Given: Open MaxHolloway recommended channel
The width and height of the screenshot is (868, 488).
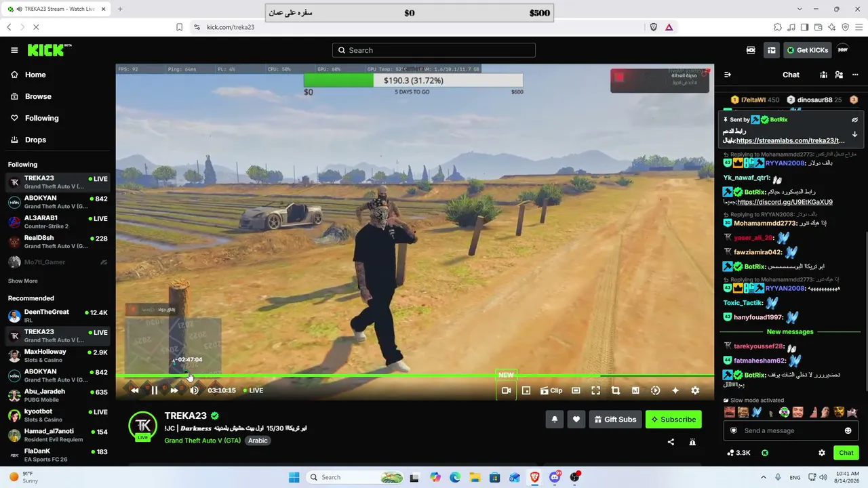Looking at the screenshot, I should [58, 356].
